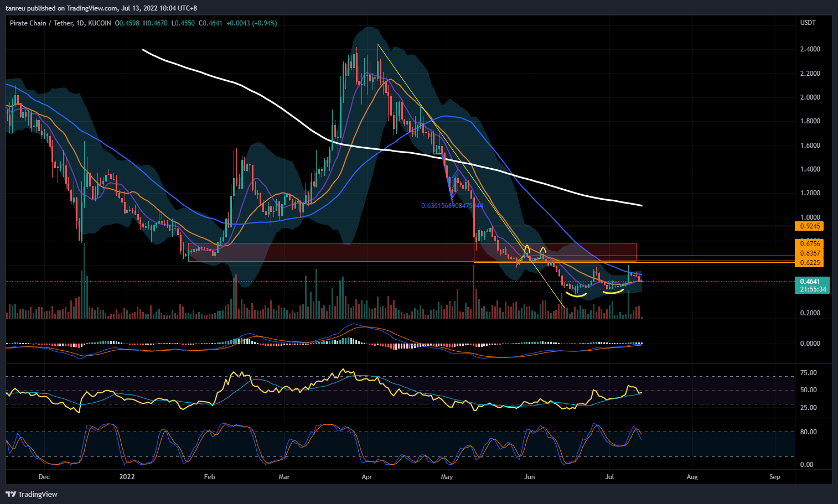This screenshot has width=838, height=504.
Task: Click the Aug label on time axis
Action: click(x=692, y=477)
